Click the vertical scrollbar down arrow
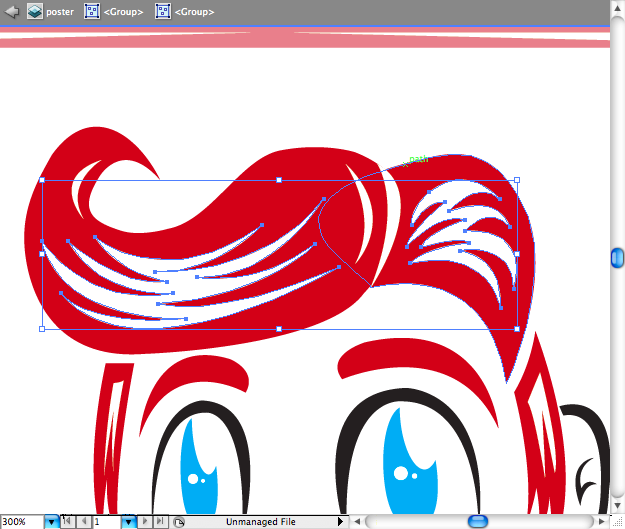The width and height of the screenshot is (625, 529). pyautogui.click(x=617, y=506)
